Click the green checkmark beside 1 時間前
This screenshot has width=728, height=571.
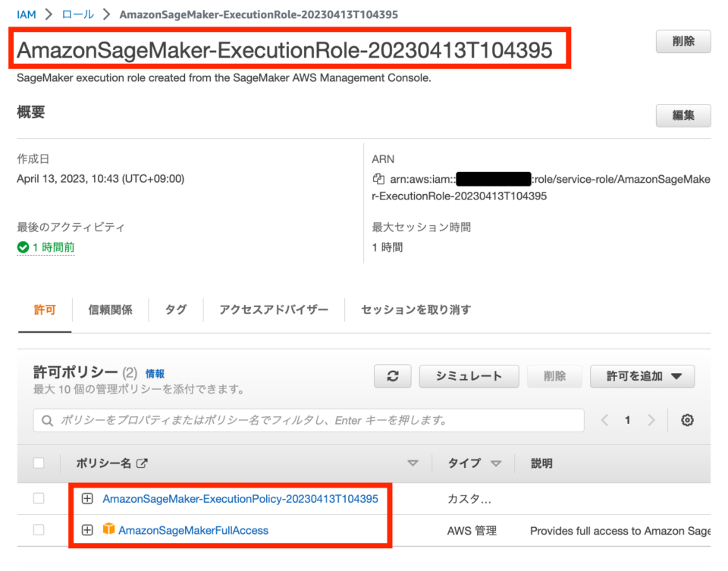pos(23,247)
